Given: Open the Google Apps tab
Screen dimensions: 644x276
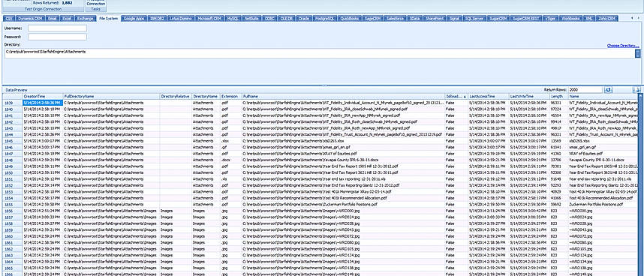Looking at the screenshot, I should tap(134, 19).
